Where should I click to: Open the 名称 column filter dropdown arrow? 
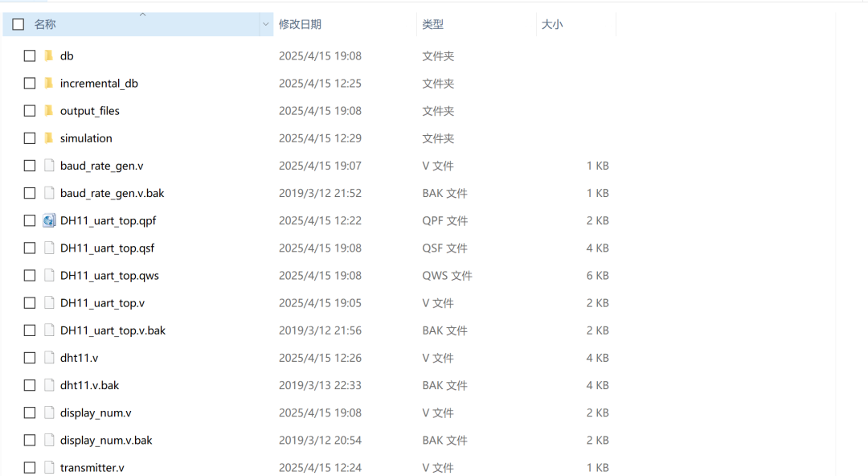tap(266, 24)
